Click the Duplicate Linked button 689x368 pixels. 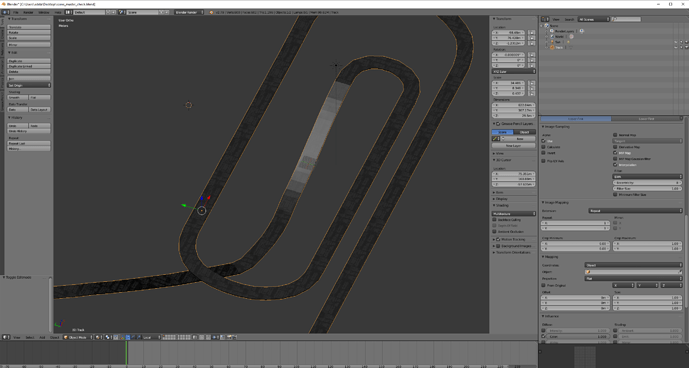(x=29, y=66)
